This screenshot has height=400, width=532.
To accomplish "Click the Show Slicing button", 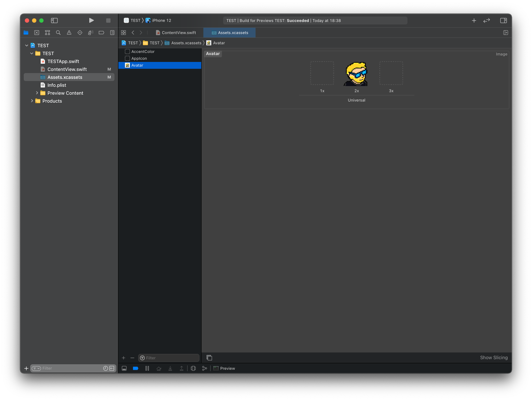I will [x=493, y=358].
